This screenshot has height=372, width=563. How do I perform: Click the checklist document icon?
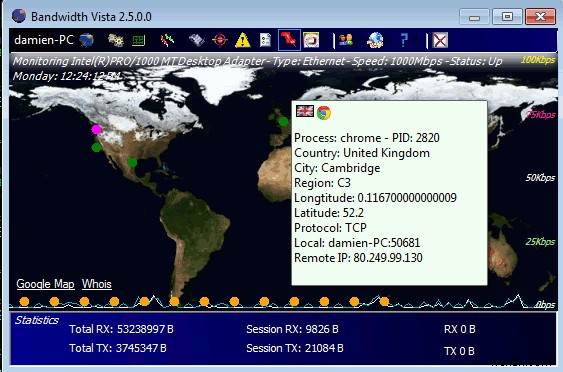point(265,40)
